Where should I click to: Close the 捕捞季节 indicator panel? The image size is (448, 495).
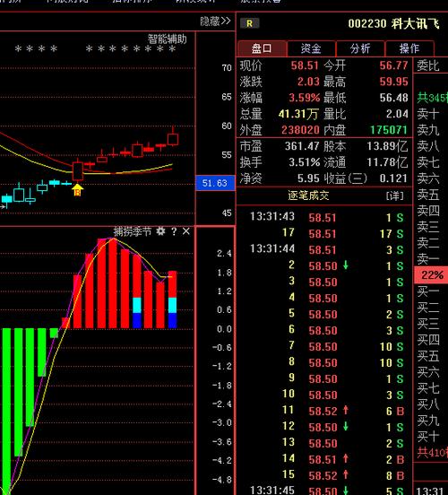186,231
